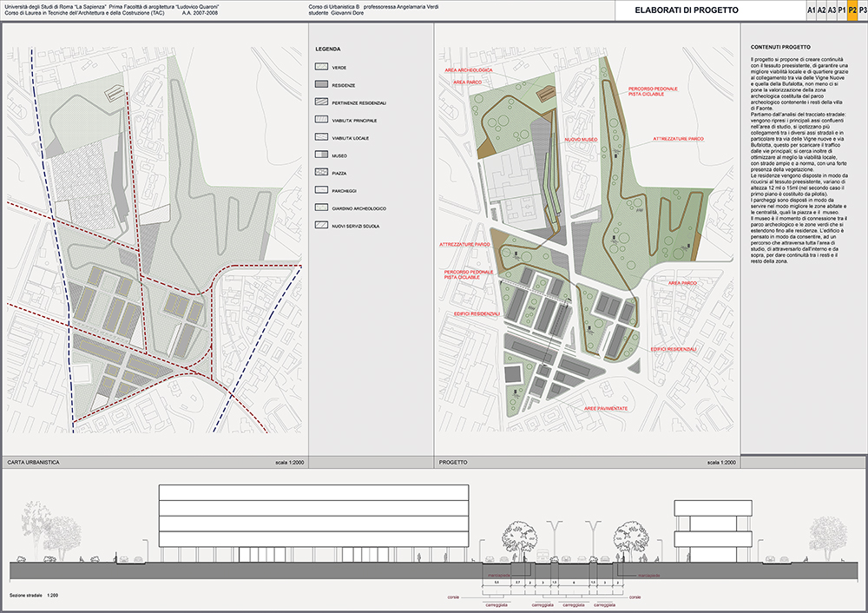Select the RESIDENZE legend swatch

pos(322,84)
